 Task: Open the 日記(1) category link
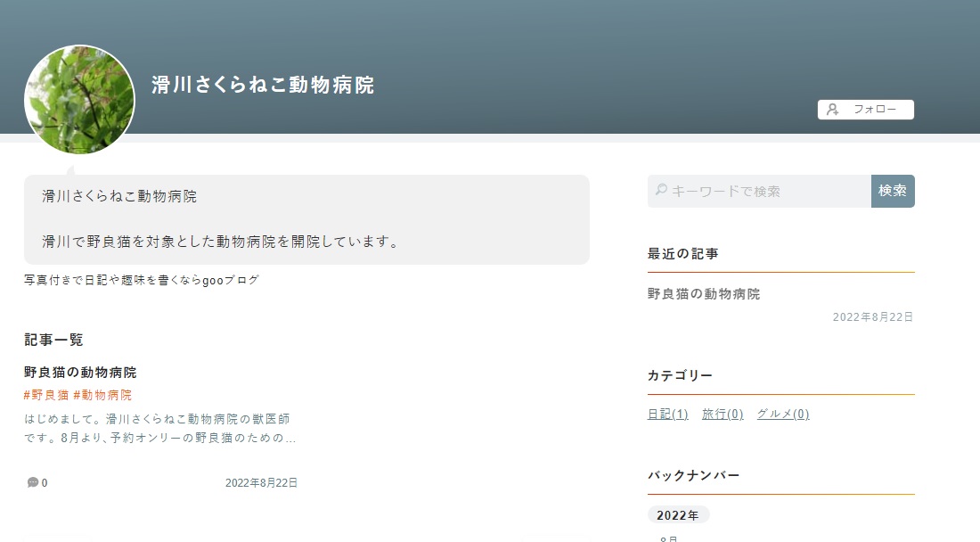point(667,414)
